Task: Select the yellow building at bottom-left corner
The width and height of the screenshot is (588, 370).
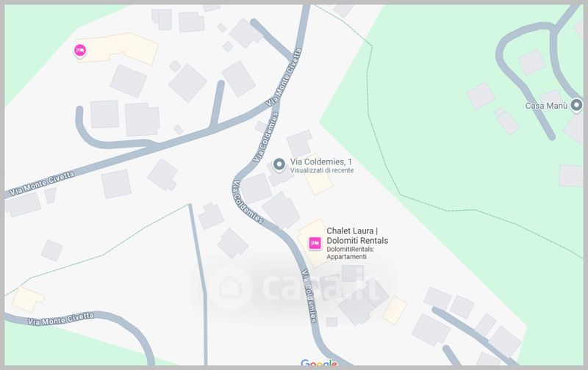Action: 28,300
